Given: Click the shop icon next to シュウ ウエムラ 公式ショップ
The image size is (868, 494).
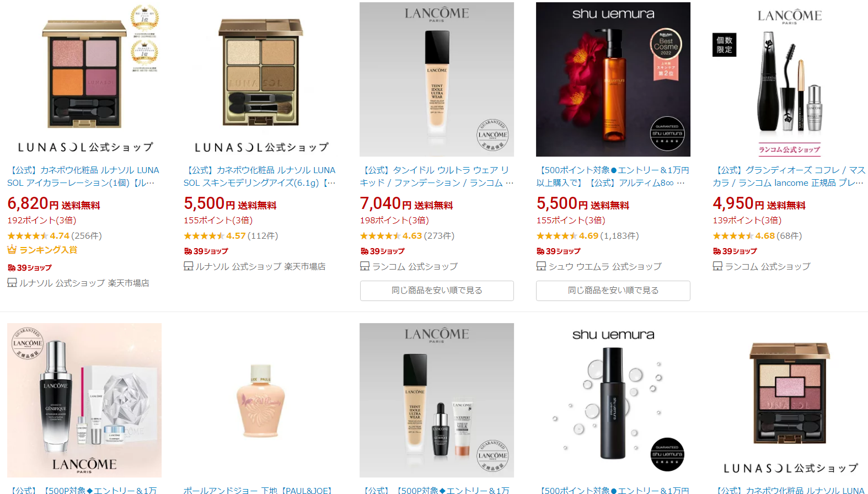Looking at the screenshot, I should tap(541, 266).
